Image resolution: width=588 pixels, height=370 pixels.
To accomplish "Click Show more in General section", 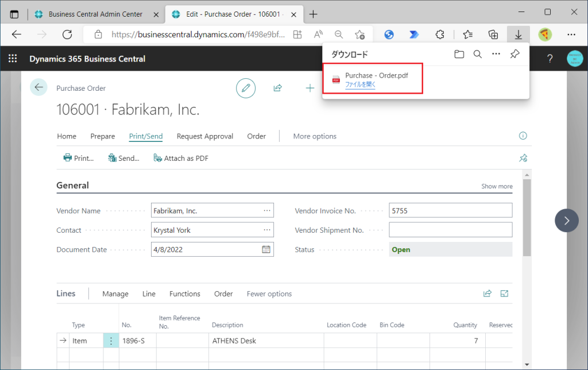I will pyautogui.click(x=497, y=186).
